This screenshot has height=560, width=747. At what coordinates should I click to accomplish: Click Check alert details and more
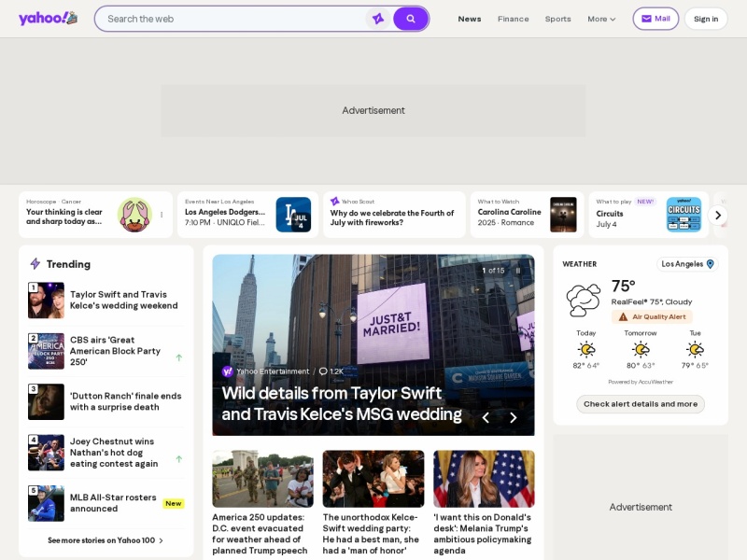[641, 404]
